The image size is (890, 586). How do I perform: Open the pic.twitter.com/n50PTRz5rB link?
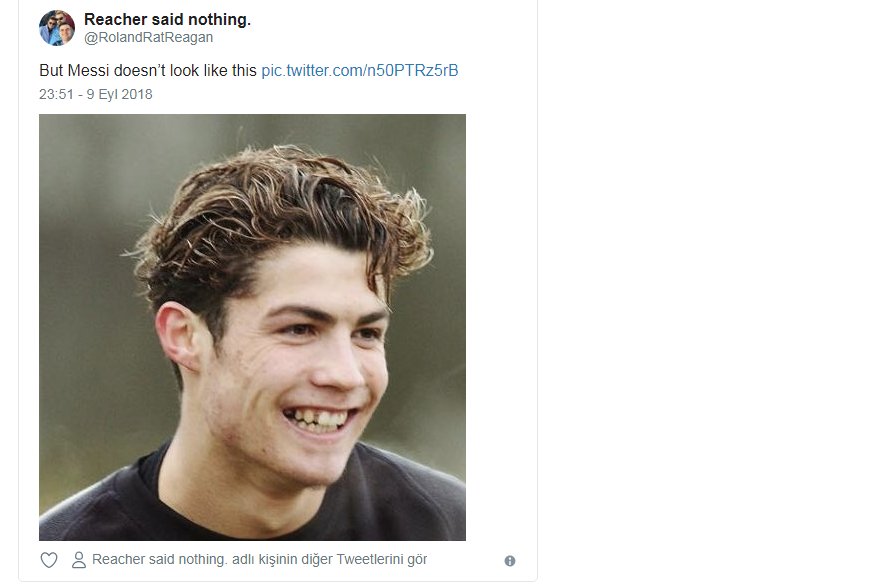359,71
